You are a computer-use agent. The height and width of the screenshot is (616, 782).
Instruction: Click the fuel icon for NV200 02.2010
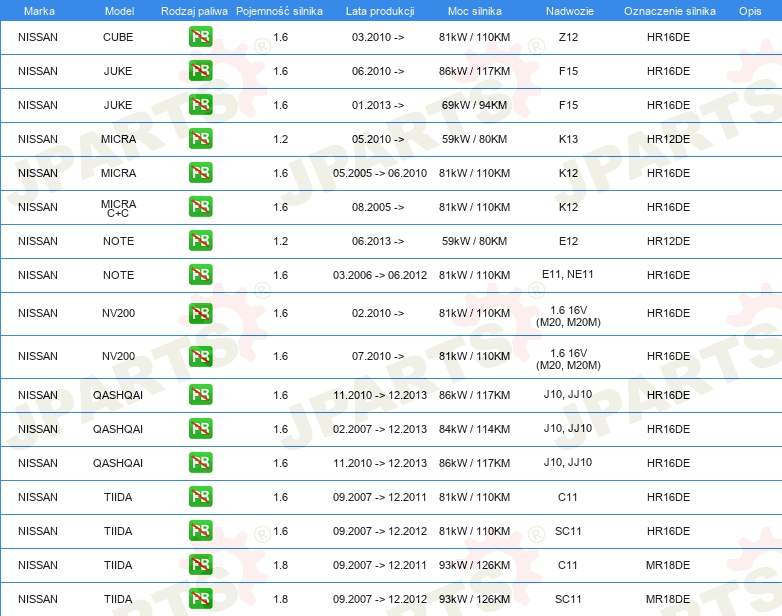[200, 313]
